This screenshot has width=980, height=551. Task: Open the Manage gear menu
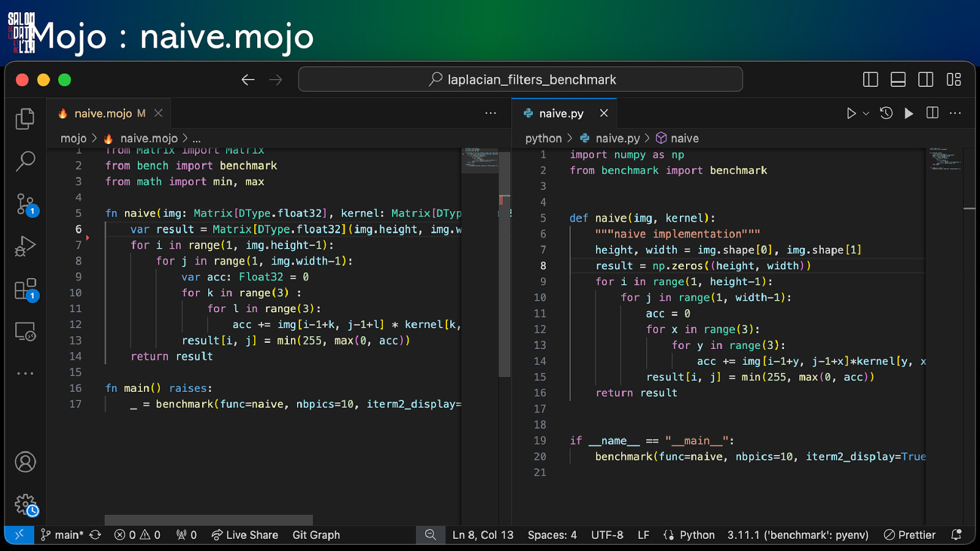(x=25, y=505)
